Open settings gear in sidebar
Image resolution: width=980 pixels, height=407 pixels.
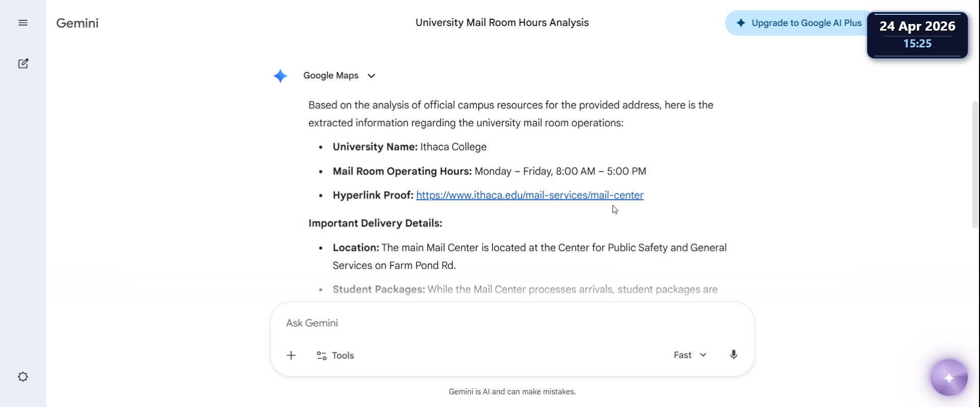23,377
